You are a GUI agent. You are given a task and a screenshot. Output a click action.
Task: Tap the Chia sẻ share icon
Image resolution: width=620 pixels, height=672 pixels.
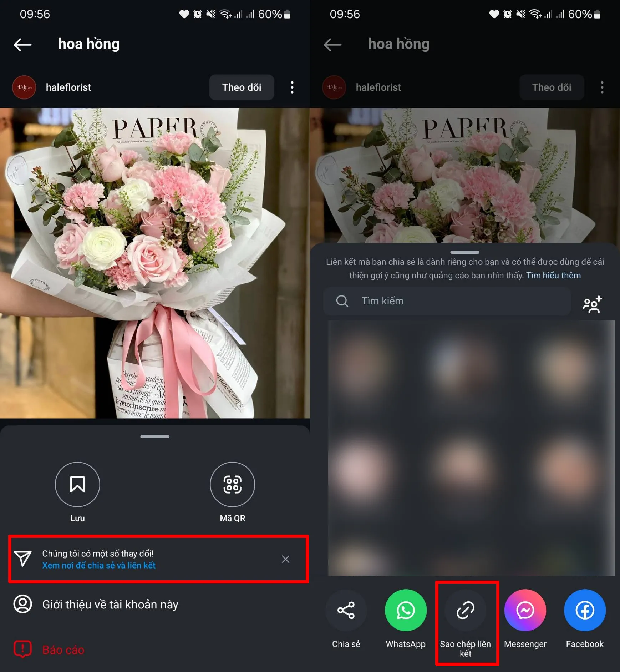point(346,610)
